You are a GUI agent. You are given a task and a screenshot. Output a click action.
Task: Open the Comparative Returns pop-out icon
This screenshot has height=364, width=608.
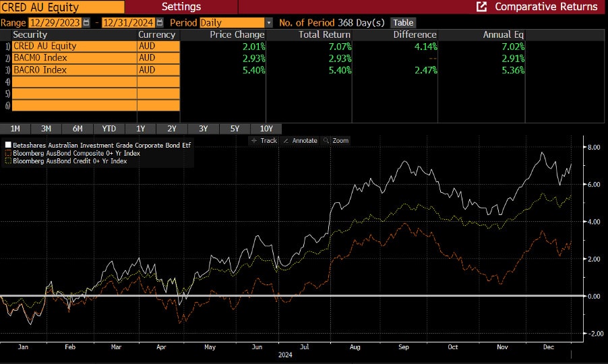point(481,7)
